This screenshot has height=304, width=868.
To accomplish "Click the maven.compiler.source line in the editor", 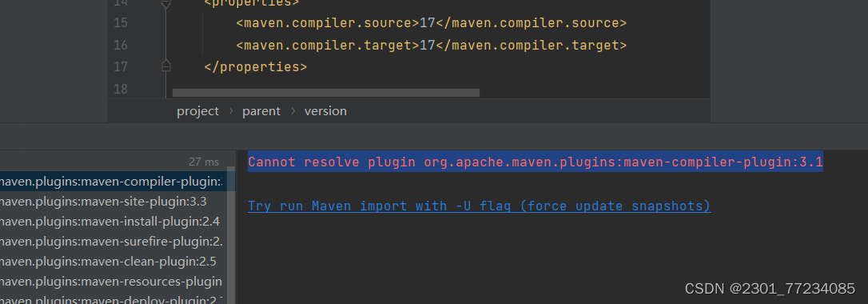I will tap(432, 22).
